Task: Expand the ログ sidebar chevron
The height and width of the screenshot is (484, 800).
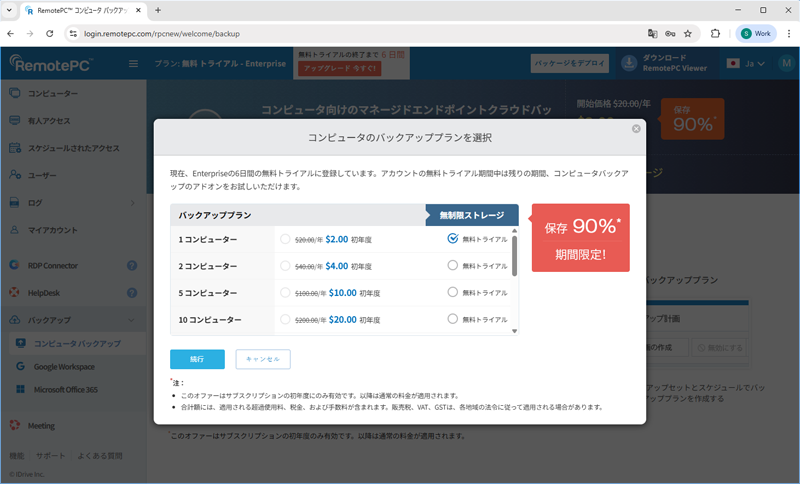Action: pyautogui.click(x=132, y=203)
